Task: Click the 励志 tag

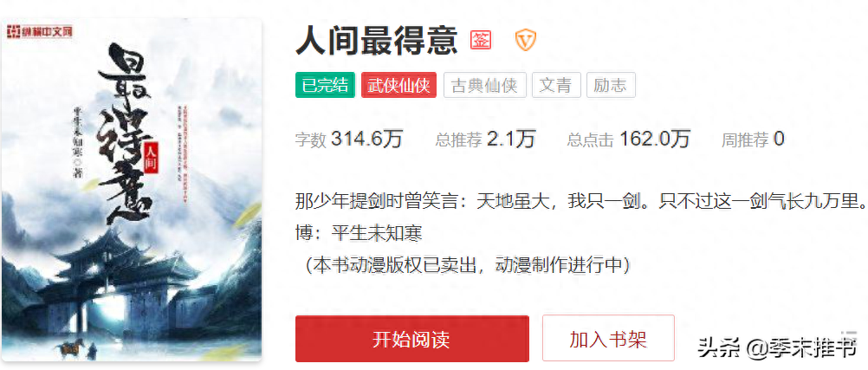Action: (x=611, y=85)
